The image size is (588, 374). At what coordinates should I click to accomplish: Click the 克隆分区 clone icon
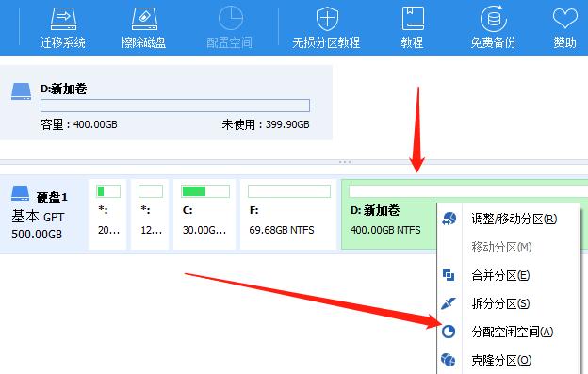[x=449, y=360]
